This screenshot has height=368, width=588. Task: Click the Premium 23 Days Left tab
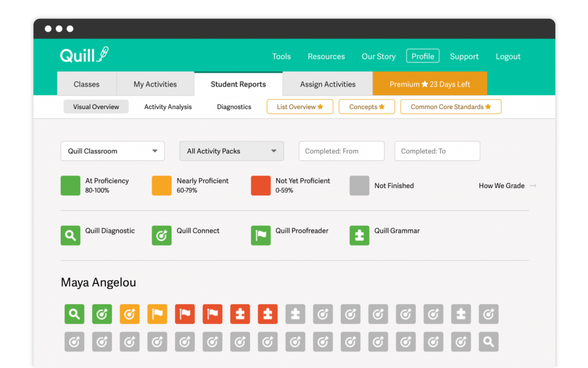pyautogui.click(x=430, y=83)
